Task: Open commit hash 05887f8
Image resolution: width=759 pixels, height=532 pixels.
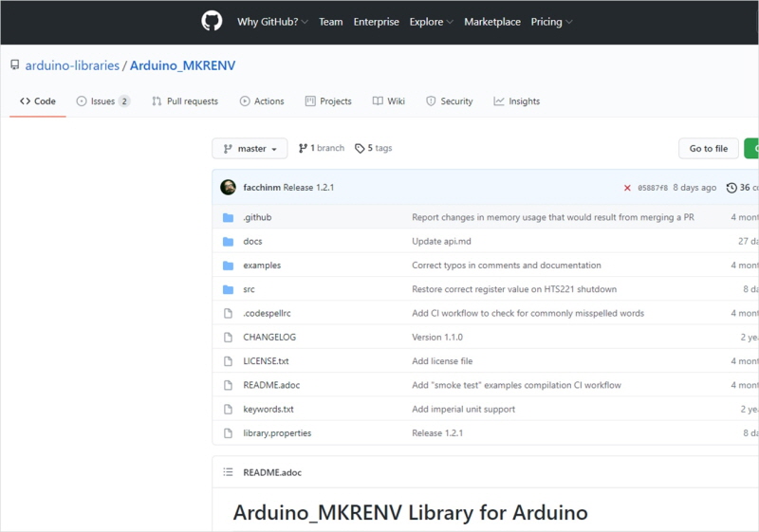Action: coord(653,188)
